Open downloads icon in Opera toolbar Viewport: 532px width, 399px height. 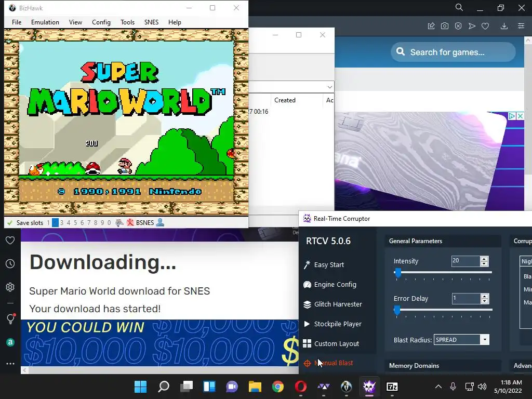pos(504,26)
